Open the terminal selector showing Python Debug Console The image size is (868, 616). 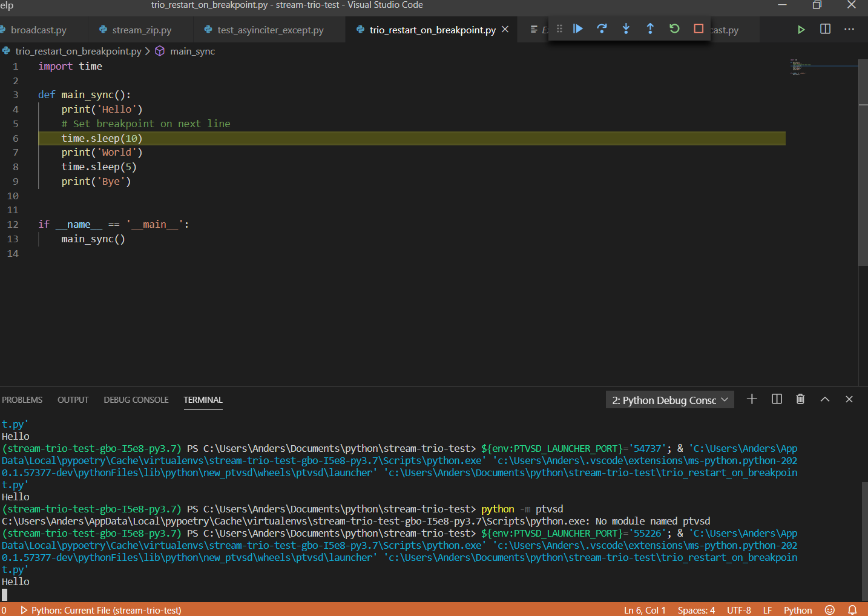[669, 399]
